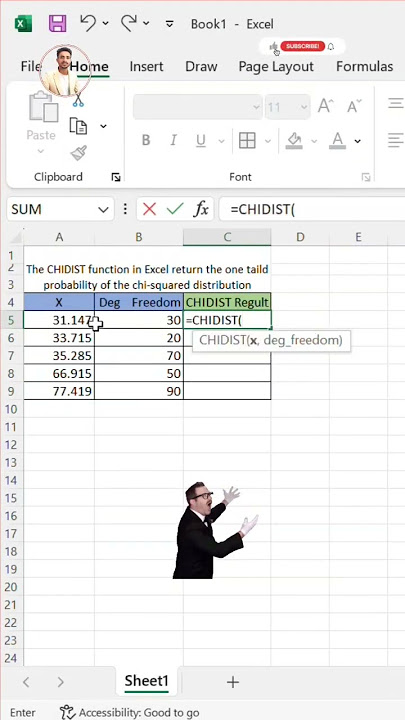Open the Undo history dropdown arrow

[106, 23]
